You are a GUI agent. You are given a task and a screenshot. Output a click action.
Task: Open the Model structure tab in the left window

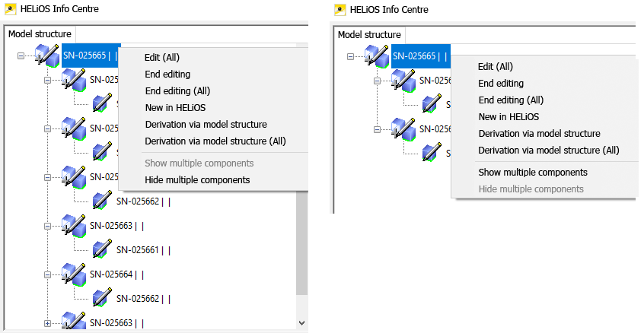point(40,34)
